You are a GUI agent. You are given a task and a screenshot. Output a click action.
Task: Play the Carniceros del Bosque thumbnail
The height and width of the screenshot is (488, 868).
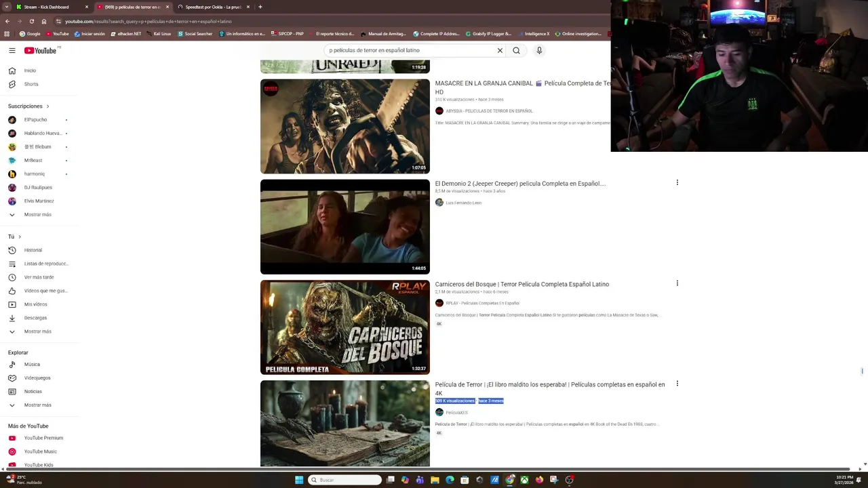[345, 327]
